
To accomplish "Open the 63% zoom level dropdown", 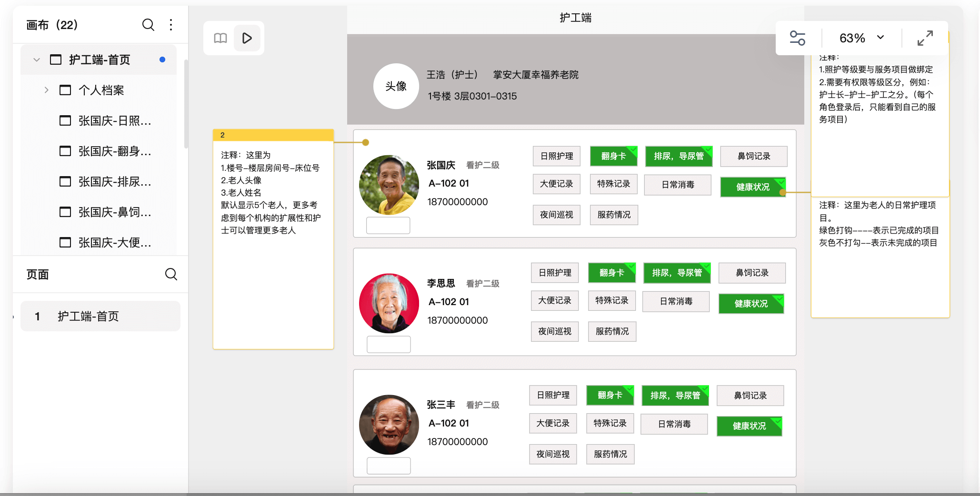I will (862, 38).
